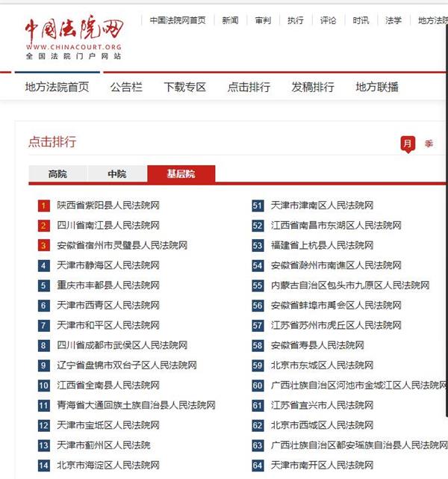Open 福建省上杭县人民法院网
The width and height of the screenshot is (448, 479).
click(322, 245)
